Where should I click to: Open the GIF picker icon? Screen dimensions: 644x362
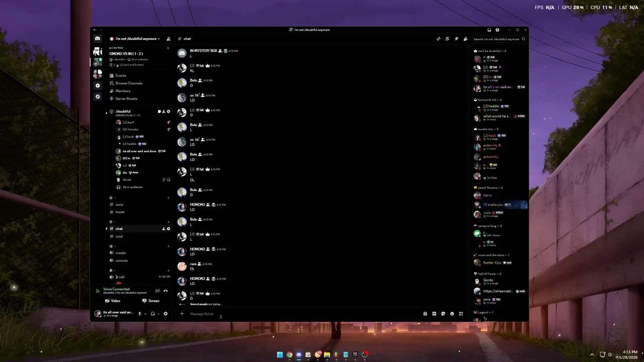point(434,314)
